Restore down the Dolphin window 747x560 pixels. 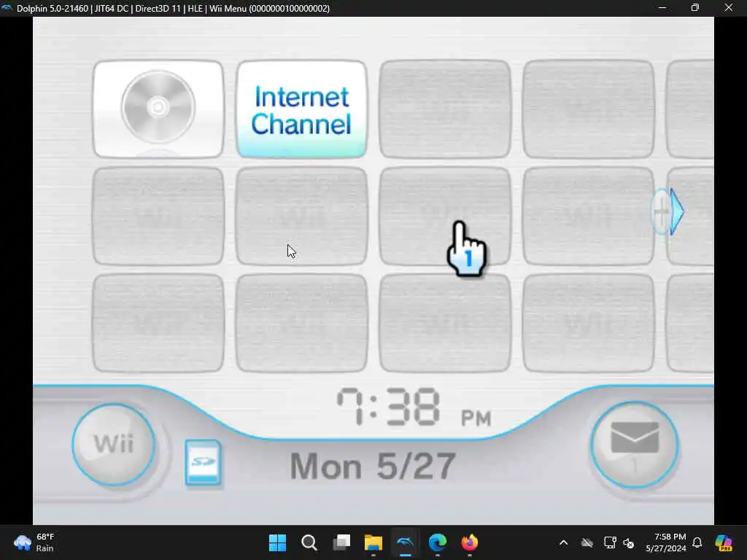[x=695, y=8]
